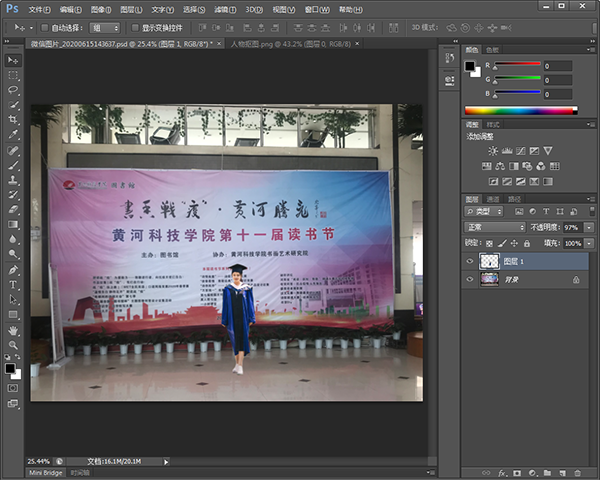The width and height of the screenshot is (600, 480).
Task: Select the Move tool in the toolbox
Action: [x=13, y=60]
